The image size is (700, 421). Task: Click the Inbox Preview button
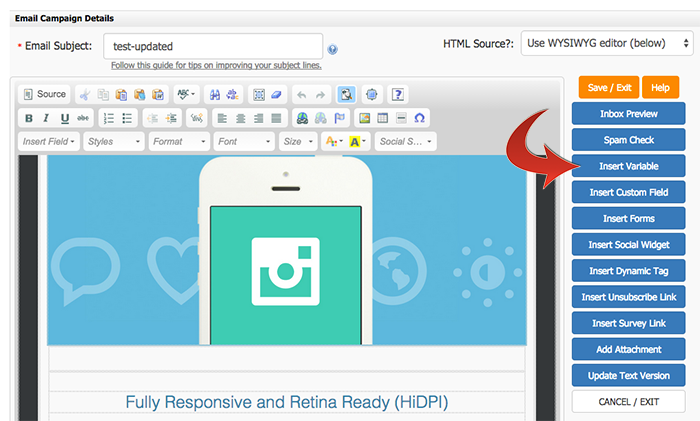coord(629,114)
